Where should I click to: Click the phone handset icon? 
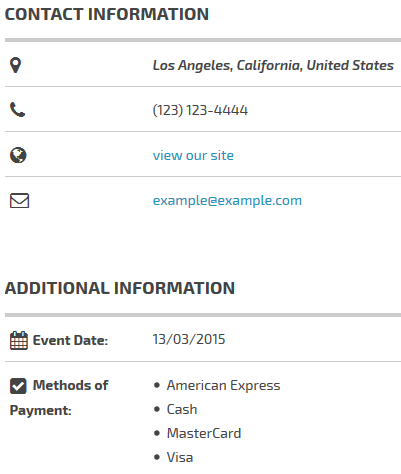[17, 110]
